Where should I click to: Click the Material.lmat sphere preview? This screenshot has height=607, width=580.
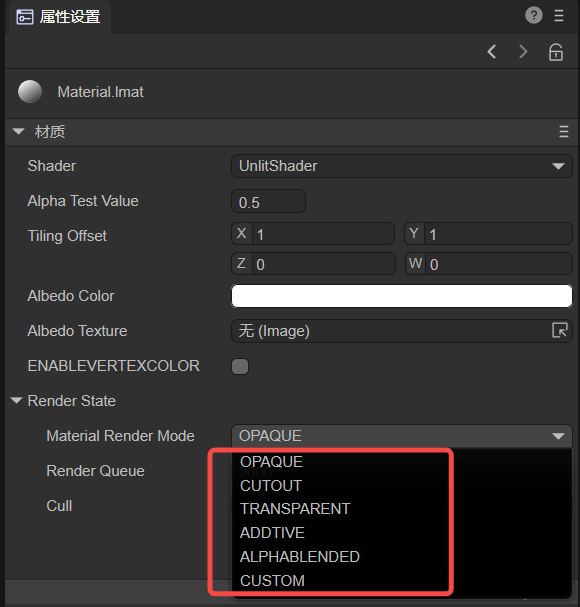(x=30, y=92)
